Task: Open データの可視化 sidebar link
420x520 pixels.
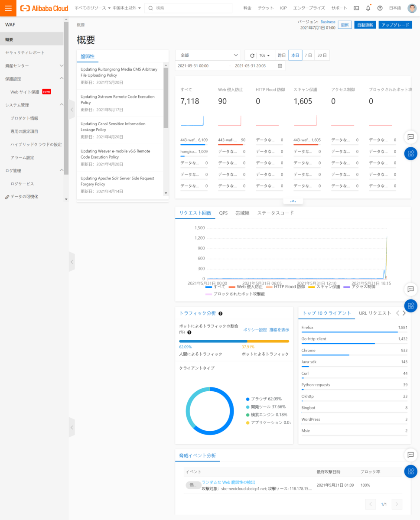Action: pyautogui.click(x=24, y=197)
